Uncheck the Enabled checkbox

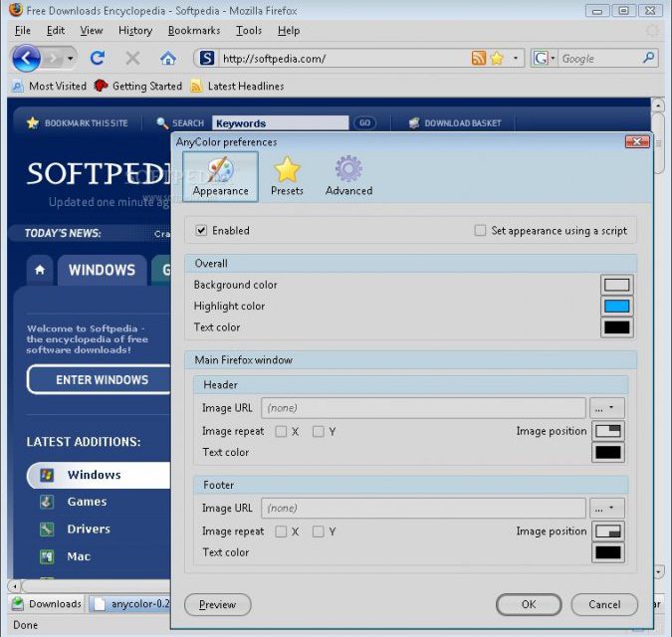[202, 231]
